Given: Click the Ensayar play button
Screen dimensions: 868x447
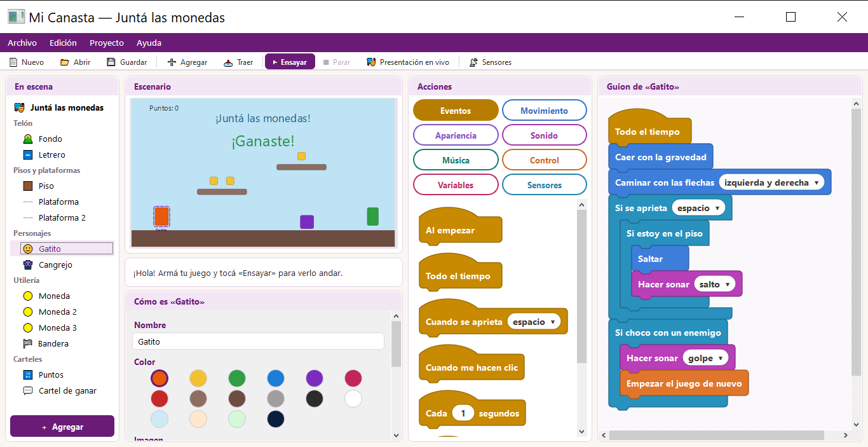Looking at the screenshot, I should click(x=290, y=62).
